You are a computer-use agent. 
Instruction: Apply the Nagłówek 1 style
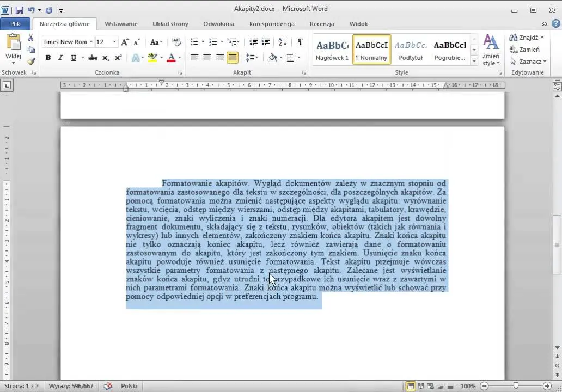click(x=332, y=49)
